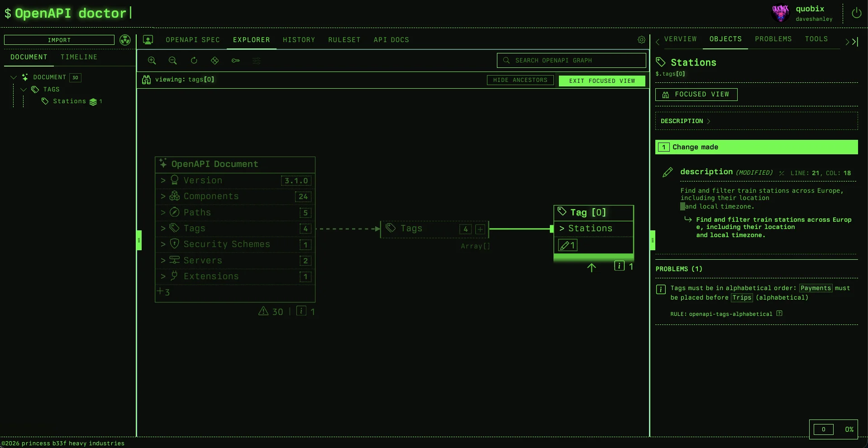Click the key icon in graph toolbar
This screenshot has height=448, width=868.
coord(236,61)
